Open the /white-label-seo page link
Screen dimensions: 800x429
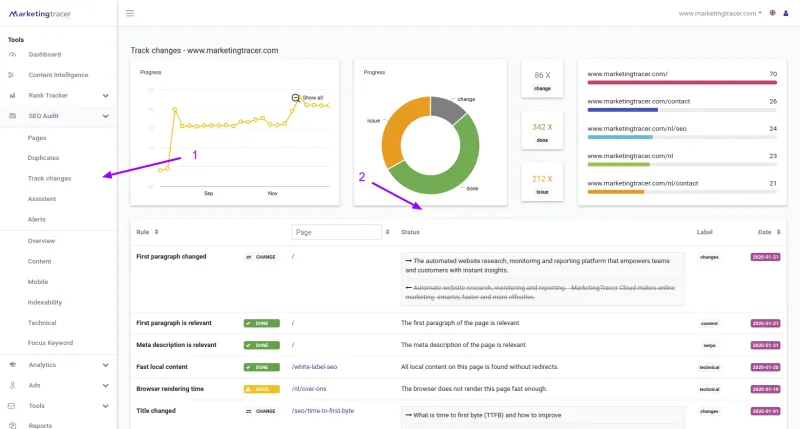tap(314, 367)
